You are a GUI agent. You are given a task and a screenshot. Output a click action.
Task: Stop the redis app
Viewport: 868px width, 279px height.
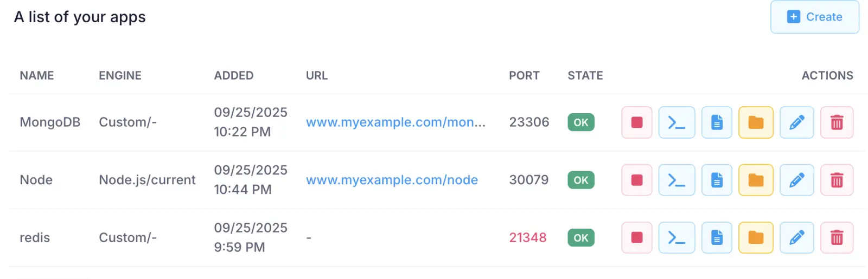(636, 238)
